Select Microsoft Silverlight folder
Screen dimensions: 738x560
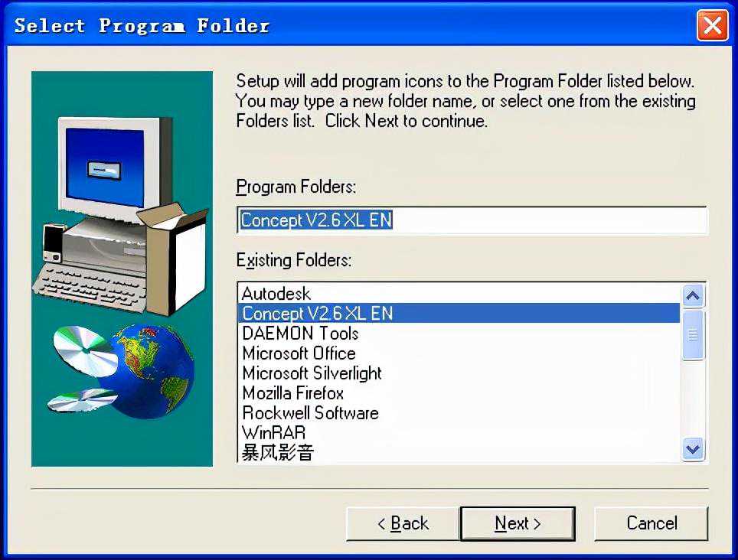[x=459, y=373]
